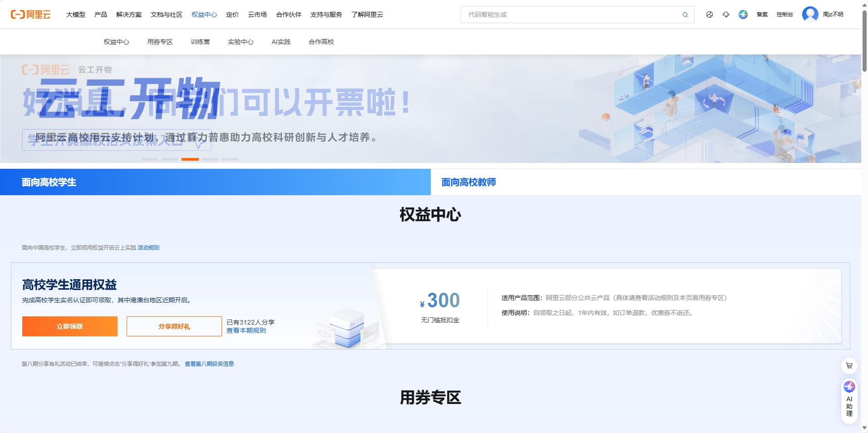Open the globe region selector icon
Image resolution: width=868 pixels, height=433 pixels.
[710, 15]
